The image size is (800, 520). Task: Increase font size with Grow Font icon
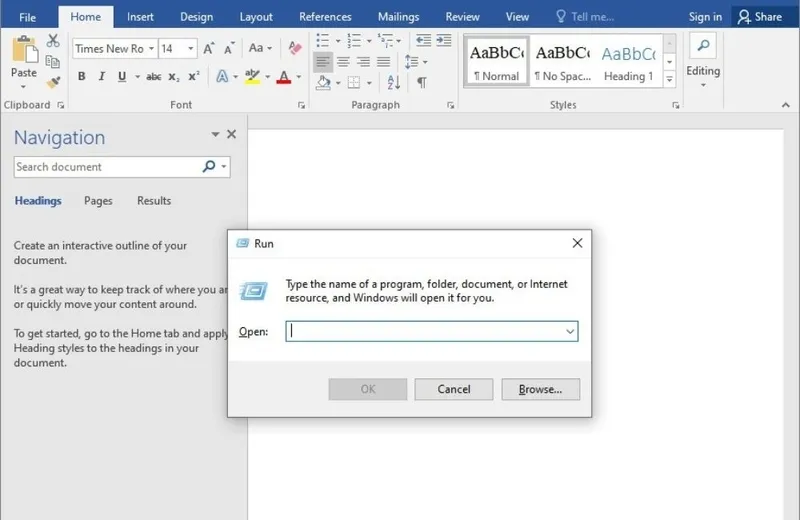209,48
